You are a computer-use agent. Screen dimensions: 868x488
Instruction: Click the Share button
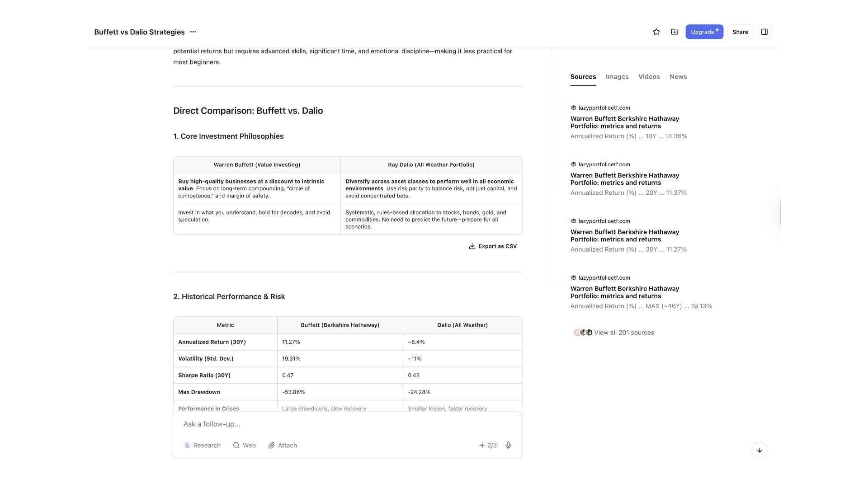(740, 32)
